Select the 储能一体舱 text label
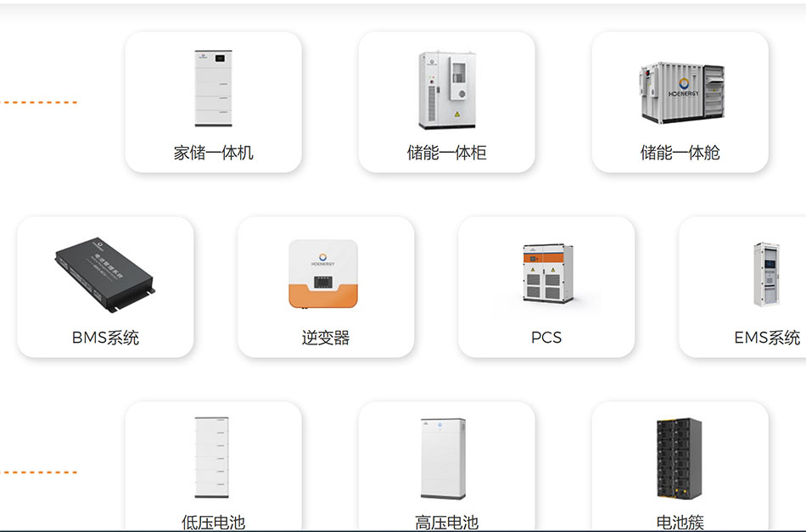 coord(680,153)
